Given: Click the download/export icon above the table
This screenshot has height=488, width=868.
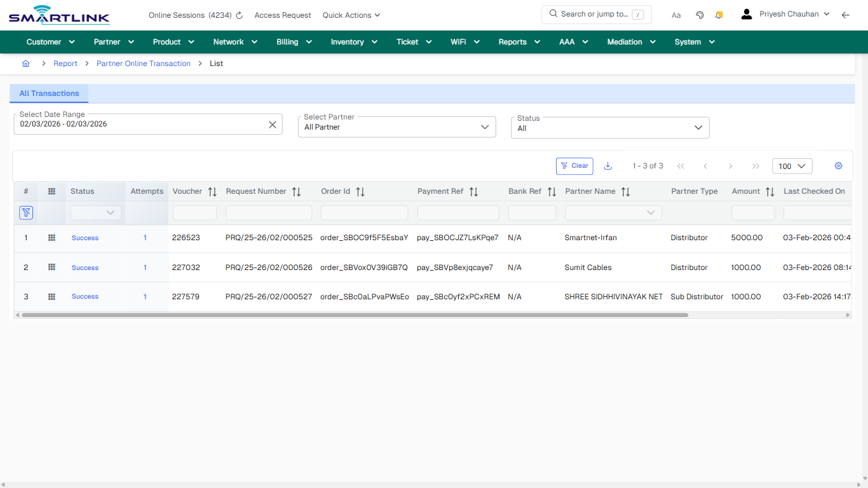Looking at the screenshot, I should click(607, 165).
